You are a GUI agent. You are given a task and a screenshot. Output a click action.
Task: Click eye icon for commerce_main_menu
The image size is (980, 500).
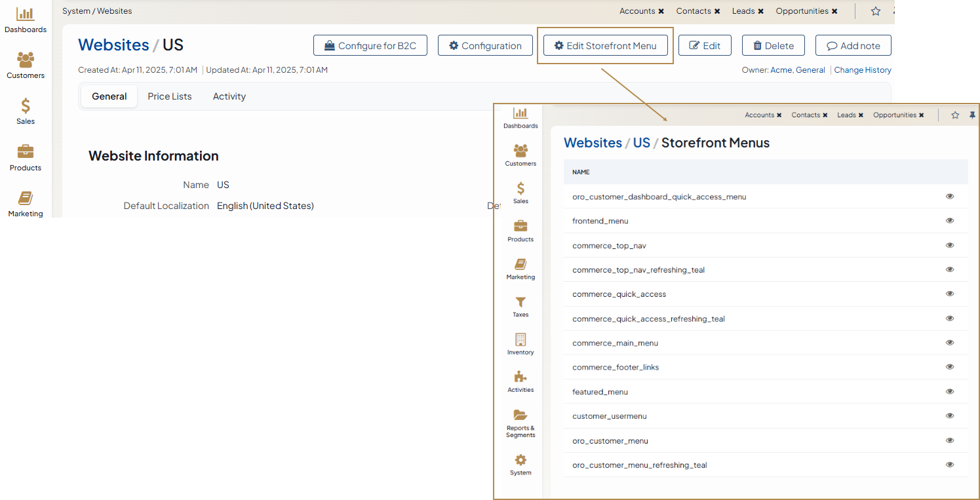pos(949,343)
